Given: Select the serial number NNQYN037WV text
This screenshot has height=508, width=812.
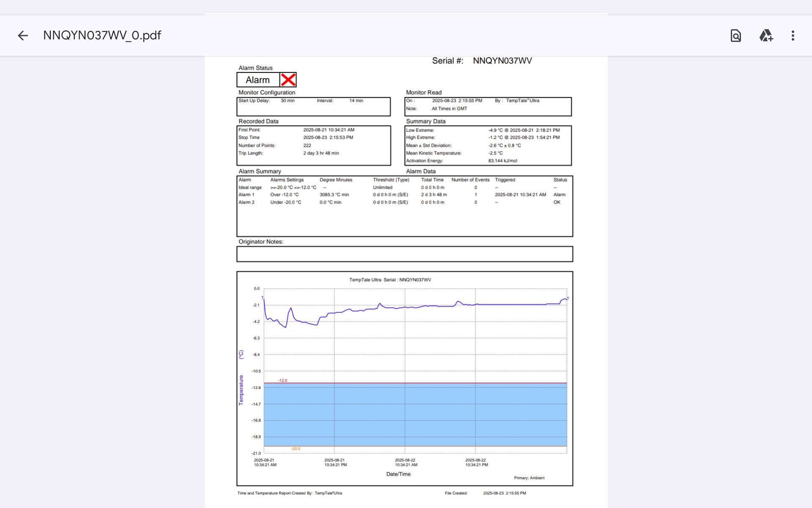Looking at the screenshot, I should coord(502,61).
